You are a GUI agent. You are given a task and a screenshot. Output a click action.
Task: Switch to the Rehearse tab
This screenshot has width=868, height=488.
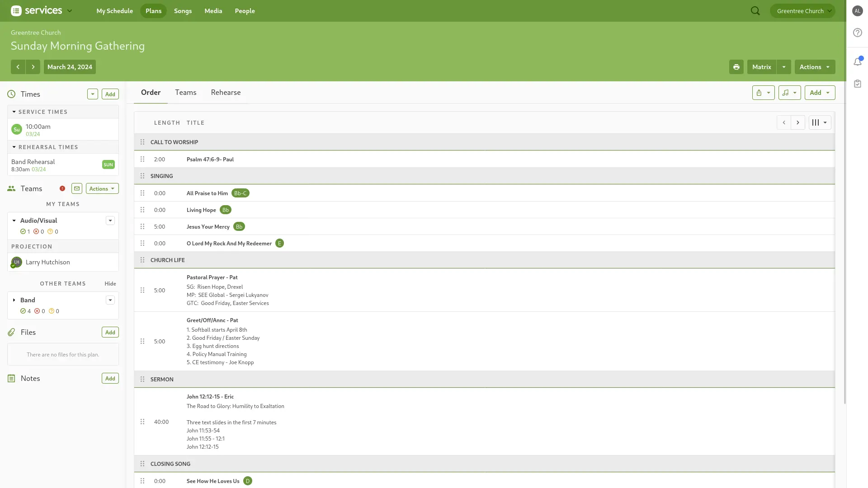pyautogui.click(x=226, y=92)
